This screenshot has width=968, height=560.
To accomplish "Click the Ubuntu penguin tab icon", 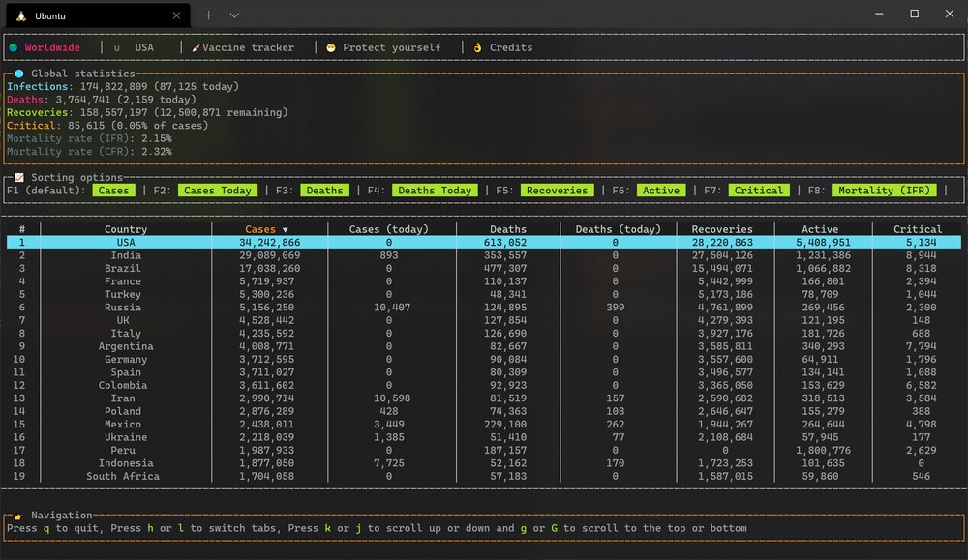I will click(x=21, y=16).
